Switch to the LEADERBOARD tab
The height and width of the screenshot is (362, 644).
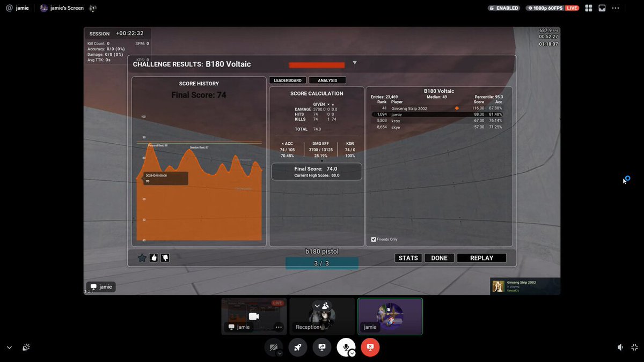pyautogui.click(x=288, y=80)
